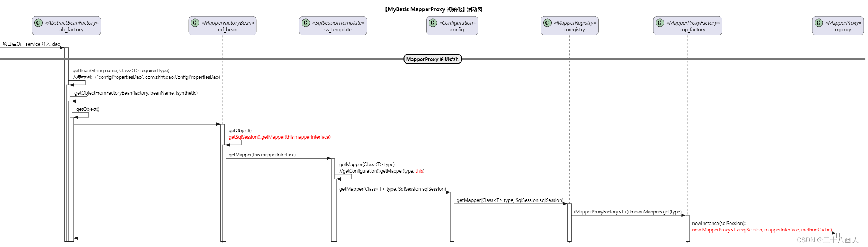This screenshot has width=868, height=247.
Task: Click the knownMappers.get(type) message
Action: tap(628, 212)
